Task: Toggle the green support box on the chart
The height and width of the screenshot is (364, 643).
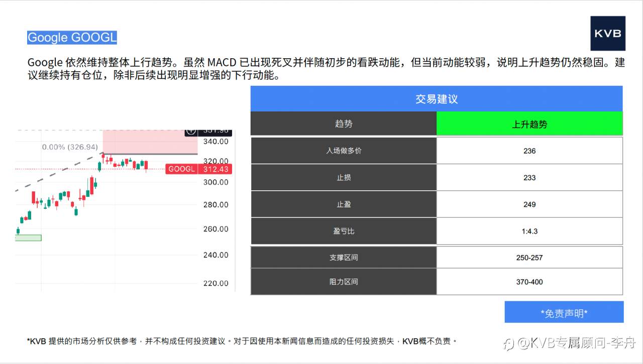Action: pos(29,237)
